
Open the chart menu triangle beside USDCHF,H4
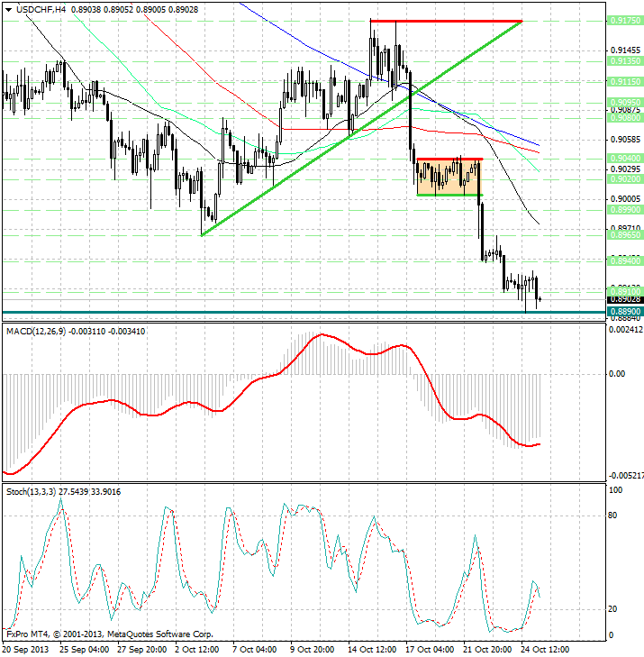pos(8,10)
